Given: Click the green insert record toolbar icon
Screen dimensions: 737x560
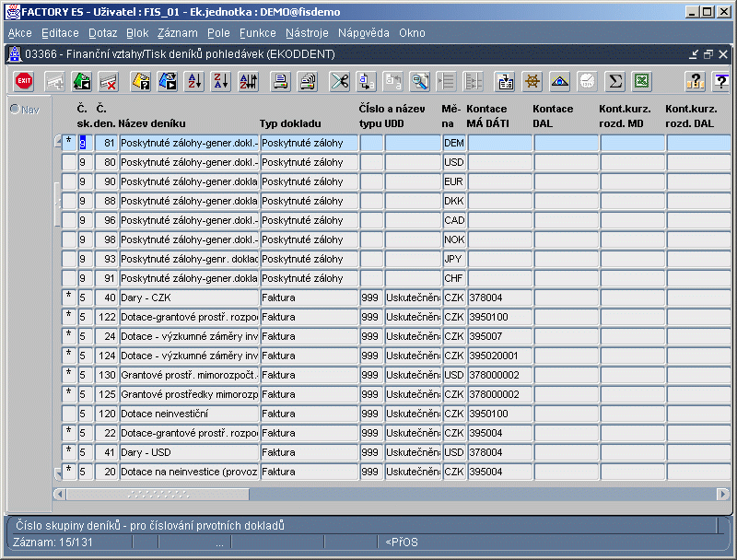Looking at the screenshot, I should click(x=82, y=81).
